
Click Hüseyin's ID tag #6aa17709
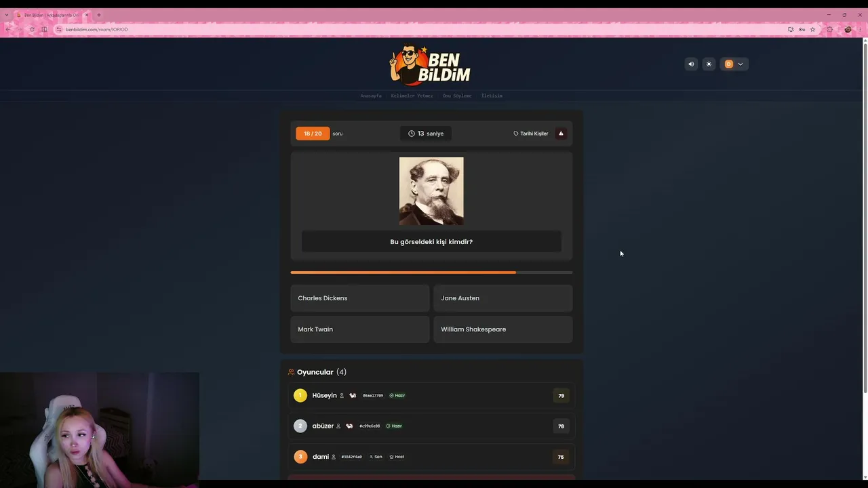pos(373,396)
